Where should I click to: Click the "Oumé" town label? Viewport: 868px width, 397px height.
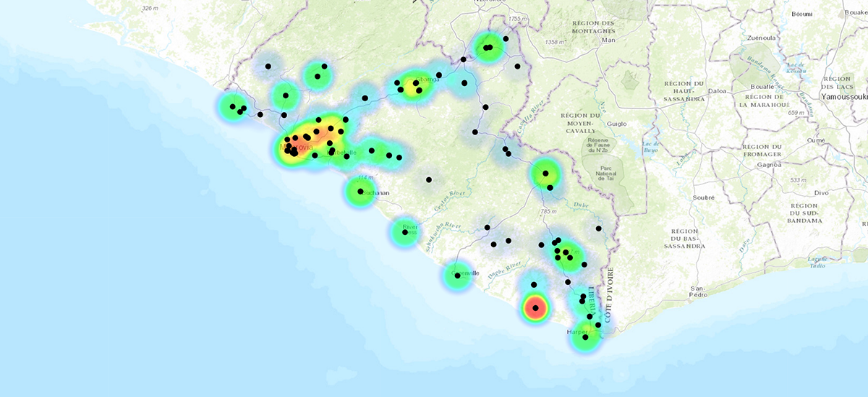point(816,140)
